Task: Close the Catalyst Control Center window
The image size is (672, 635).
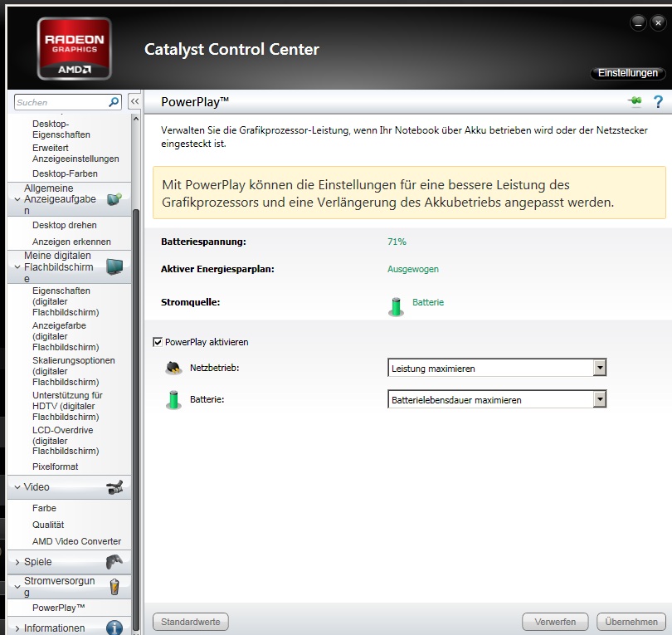Action: coord(658,22)
